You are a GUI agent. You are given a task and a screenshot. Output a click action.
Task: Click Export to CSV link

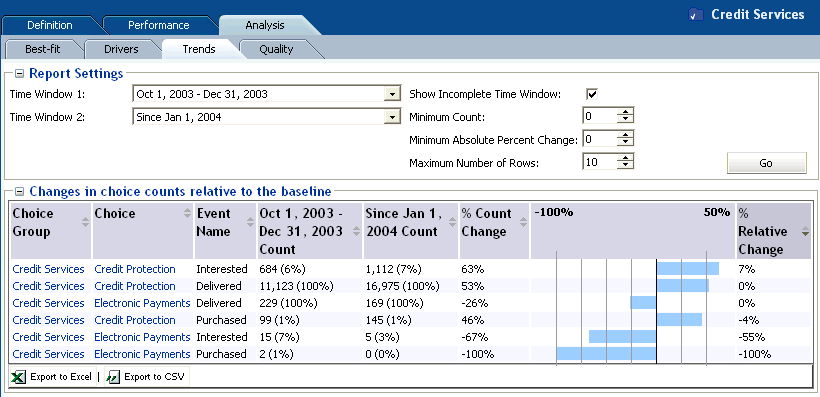coord(154,377)
